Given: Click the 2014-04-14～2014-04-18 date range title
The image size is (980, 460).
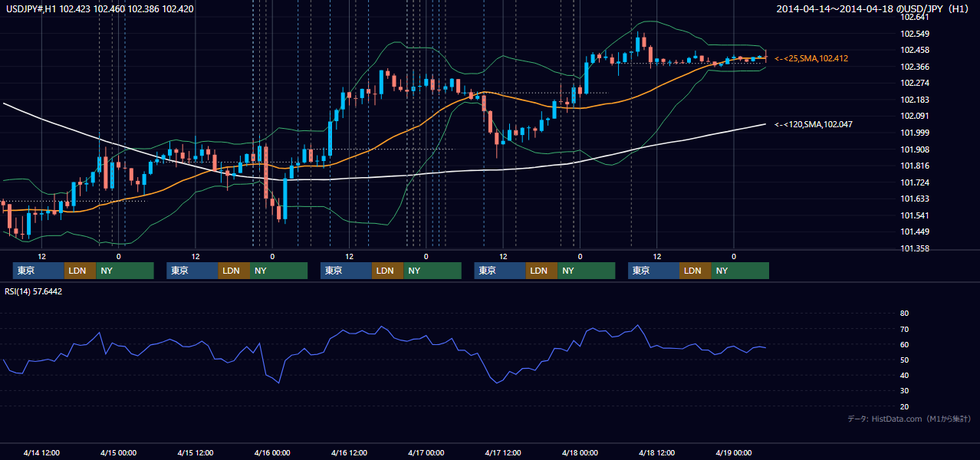Looking at the screenshot, I should point(874,9).
